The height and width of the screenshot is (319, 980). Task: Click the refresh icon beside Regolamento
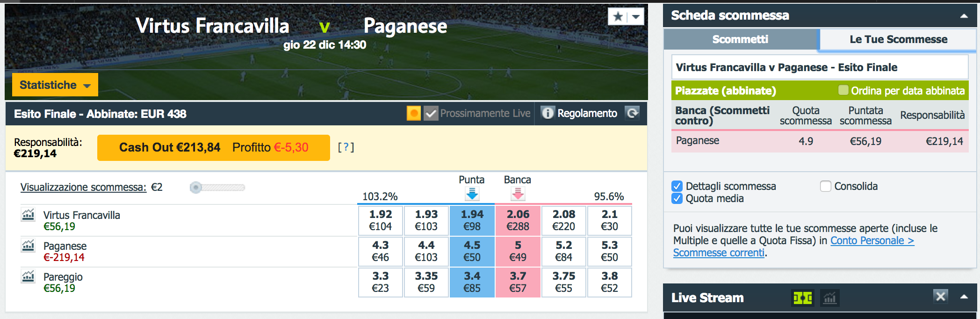(632, 113)
